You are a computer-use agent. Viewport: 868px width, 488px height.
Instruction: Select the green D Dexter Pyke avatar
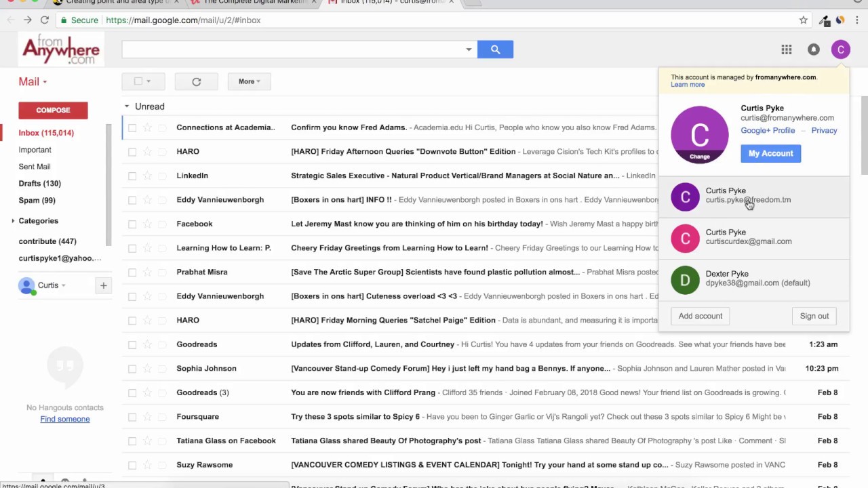pyautogui.click(x=685, y=281)
